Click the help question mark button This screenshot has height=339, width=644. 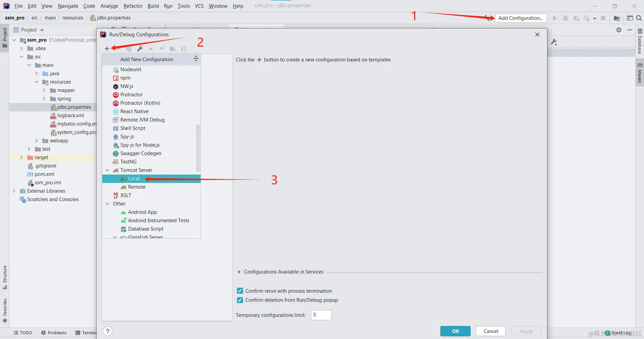107,331
